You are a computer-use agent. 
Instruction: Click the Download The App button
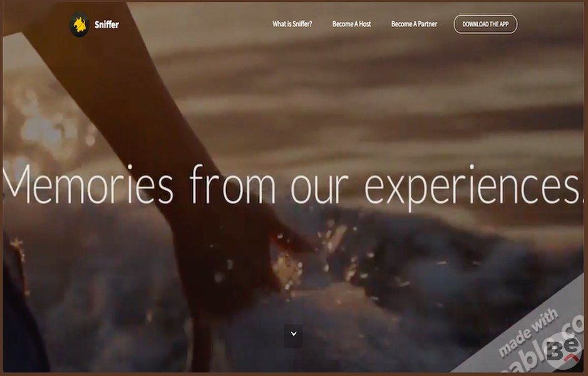[x=485, y=24]
